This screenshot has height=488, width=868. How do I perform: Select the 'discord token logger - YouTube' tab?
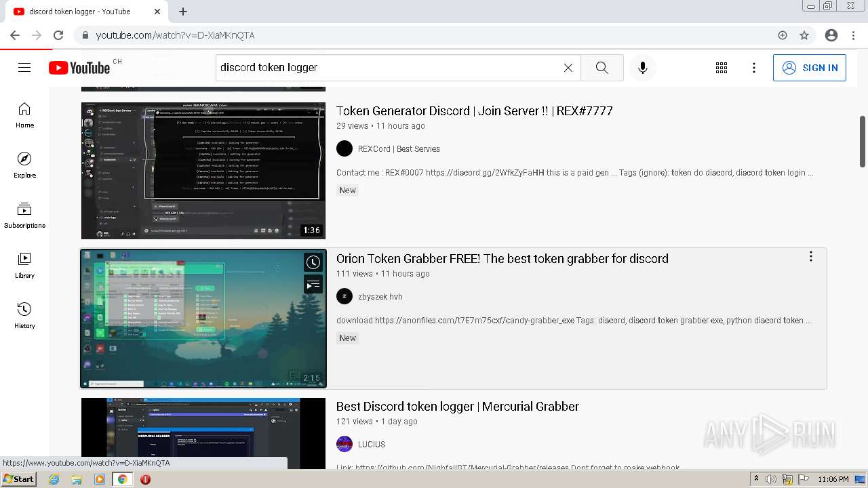tap(86, 12)
